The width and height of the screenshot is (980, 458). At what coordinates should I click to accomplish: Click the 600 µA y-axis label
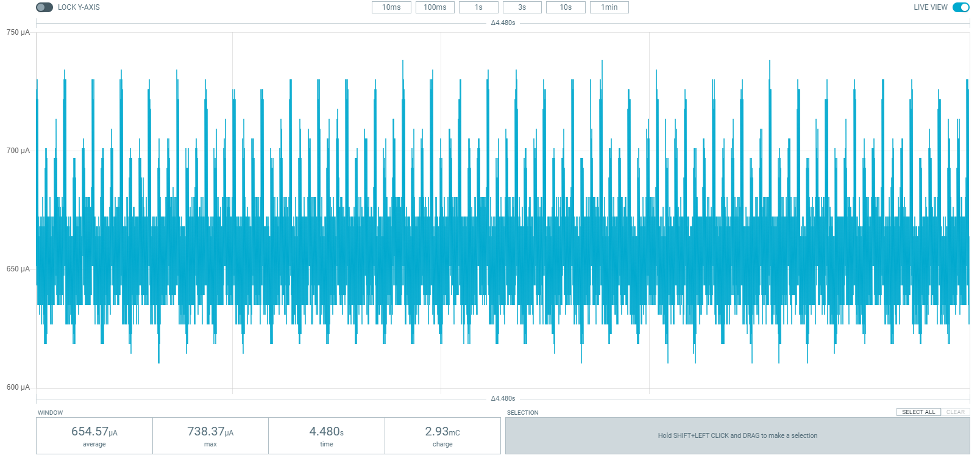click(x=18, y=387)
